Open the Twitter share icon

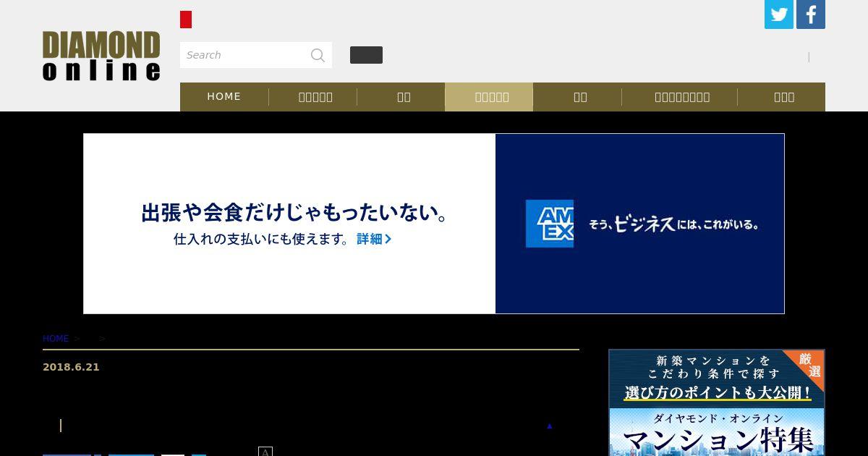779,14
